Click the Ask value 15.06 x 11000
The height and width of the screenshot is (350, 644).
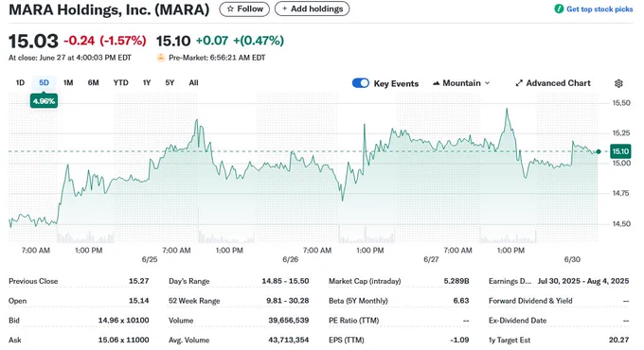click(124, 341)
